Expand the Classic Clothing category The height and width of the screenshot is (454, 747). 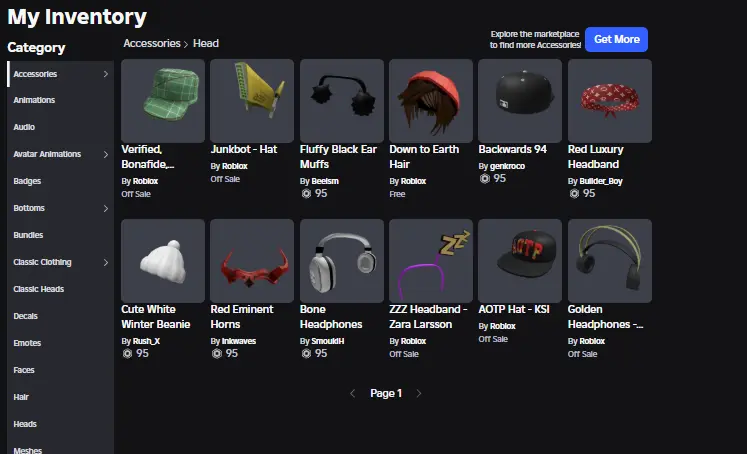coord(106,262)
